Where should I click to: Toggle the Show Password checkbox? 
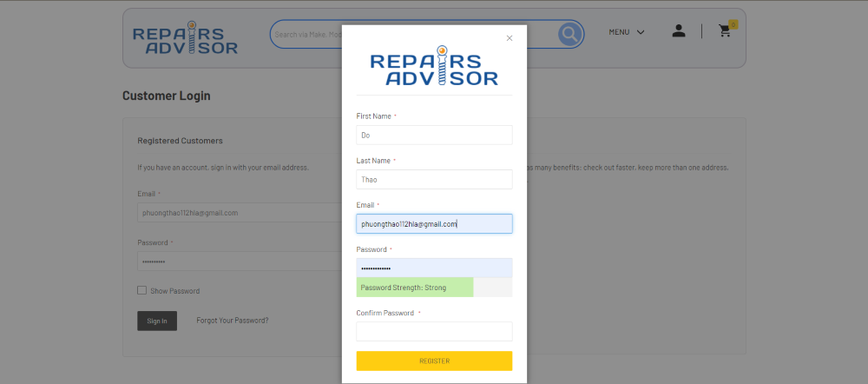coord(141,290)
